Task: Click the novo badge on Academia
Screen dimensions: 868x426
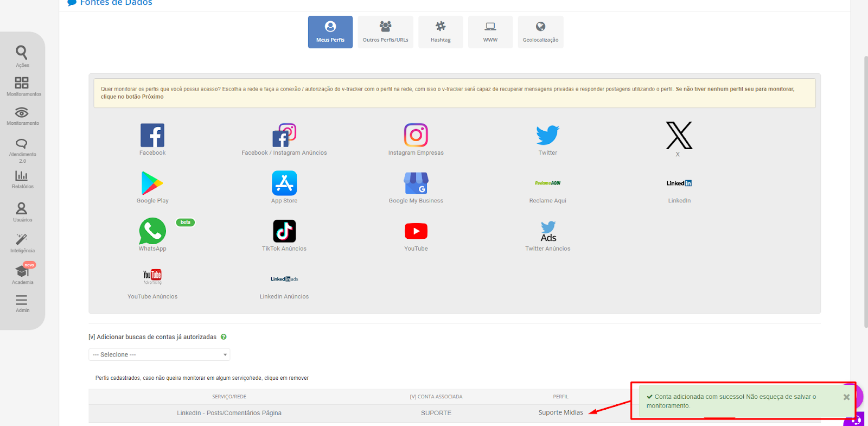Action: (x=29, y=265)
